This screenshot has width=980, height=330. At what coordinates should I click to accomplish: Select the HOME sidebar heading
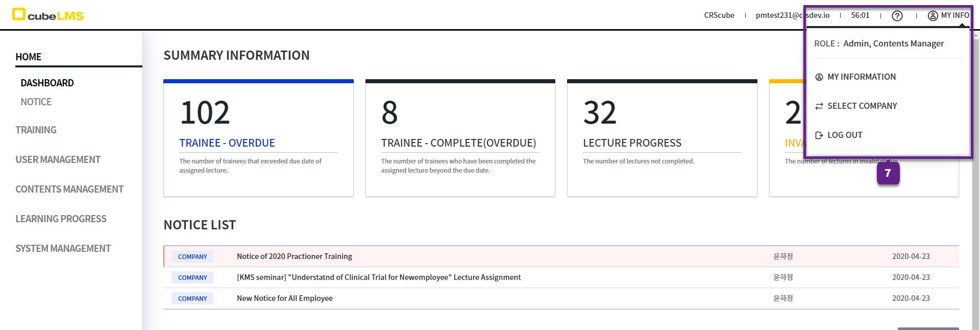point(29,57)
